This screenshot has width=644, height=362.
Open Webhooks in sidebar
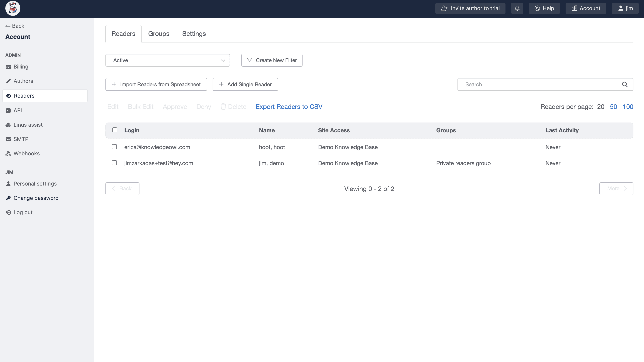coord(26,153)
